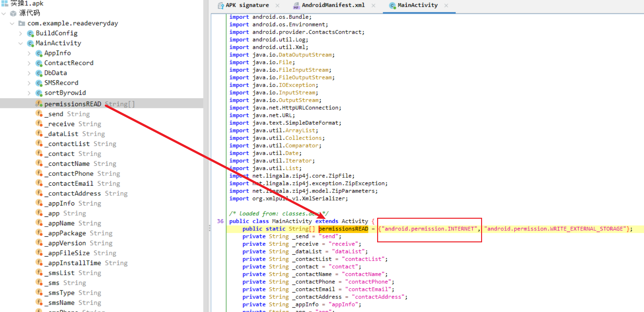Click the _appName field icon
The height and width of the screenshot is (312, 644).
click(39, 223)
